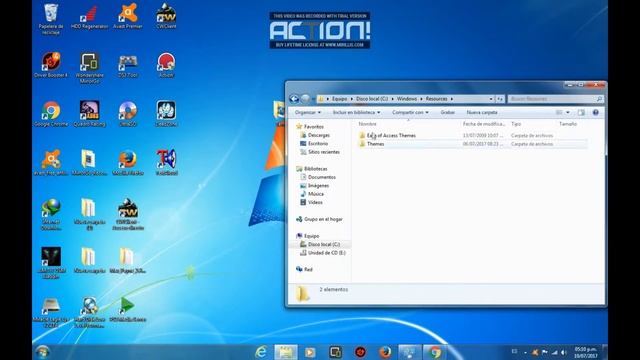The width and height of the screenshot is (640, 360).
Task: Select Disco local (C:) in navigation pane
Action: pyautogui.click(x=324, y=244)
